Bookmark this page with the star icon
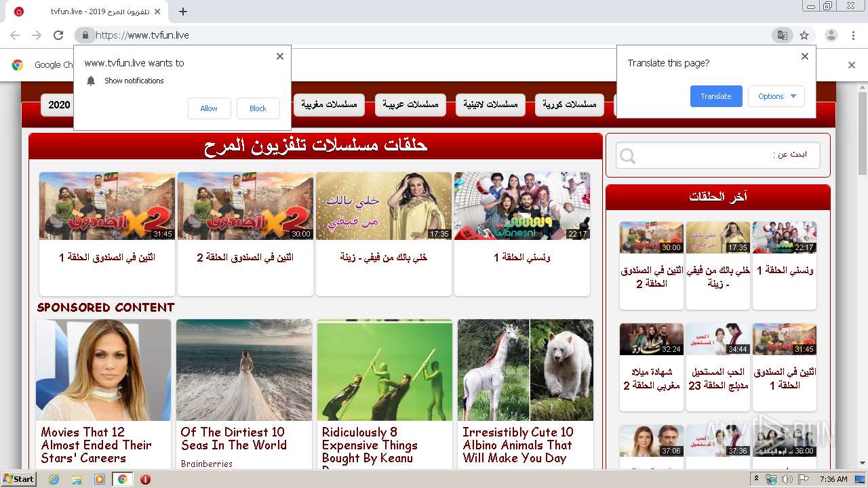The width and height of the screenshot is (868, 488). point(804,35)
